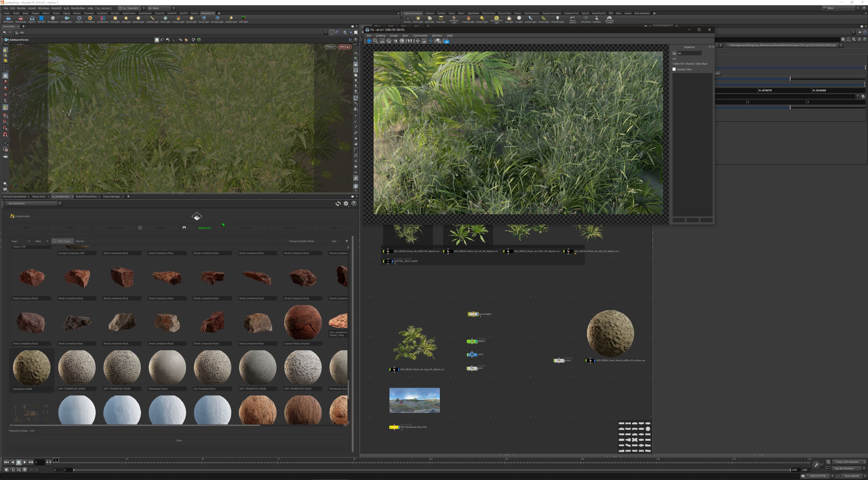Switch to the Texture Manager tab

tap(111, 196)
